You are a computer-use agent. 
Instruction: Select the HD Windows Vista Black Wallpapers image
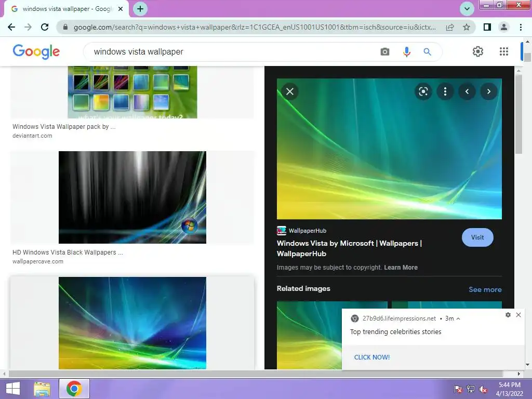[x=132, y=197]
